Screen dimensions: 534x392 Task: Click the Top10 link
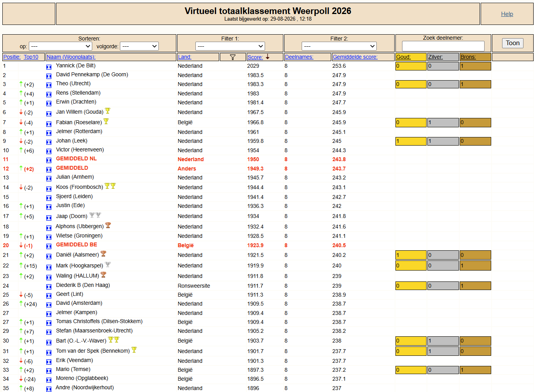click(x=31, y=57)
